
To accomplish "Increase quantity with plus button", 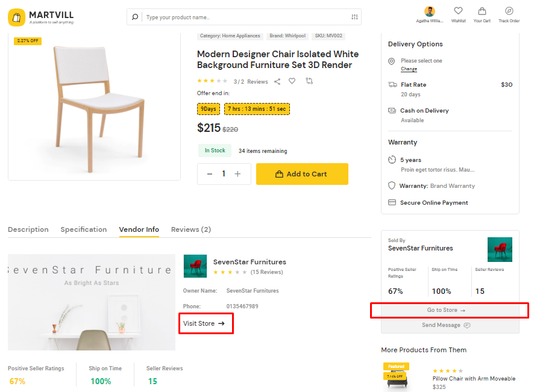I will pyautogui.click(x=237, y=173).
